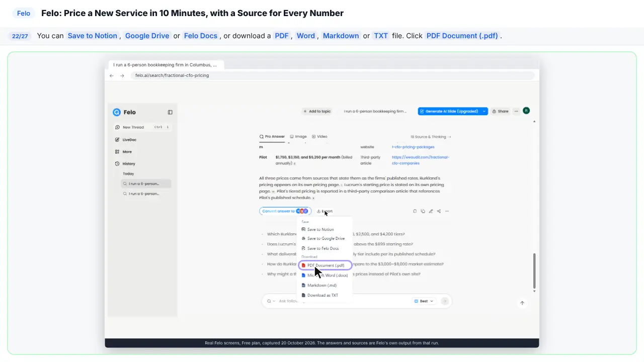Open New Thread in sidebar
644x362 pixels.
point(142,127)
